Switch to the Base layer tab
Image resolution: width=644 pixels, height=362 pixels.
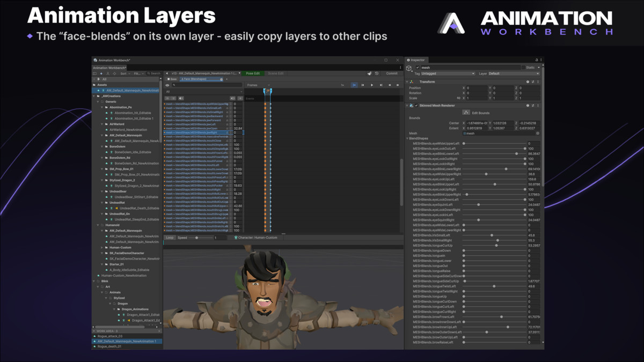172,79
